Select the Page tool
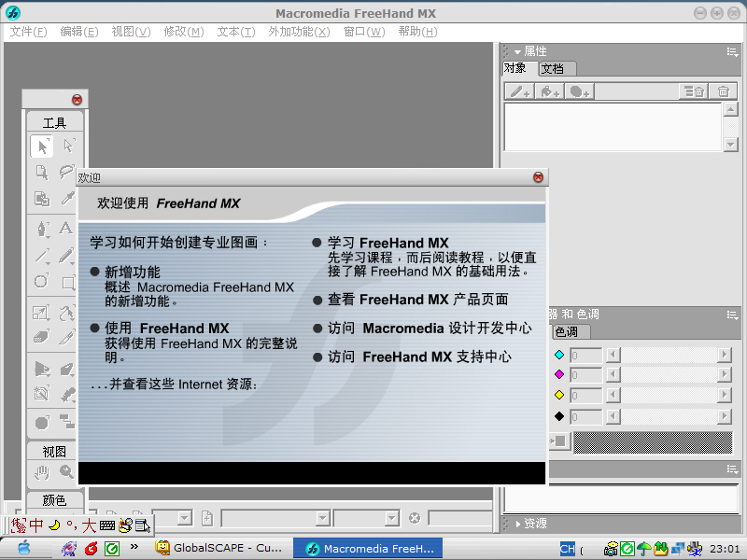Screen dimensions: 747x560 pyautogui.click(x=42, y=173)
